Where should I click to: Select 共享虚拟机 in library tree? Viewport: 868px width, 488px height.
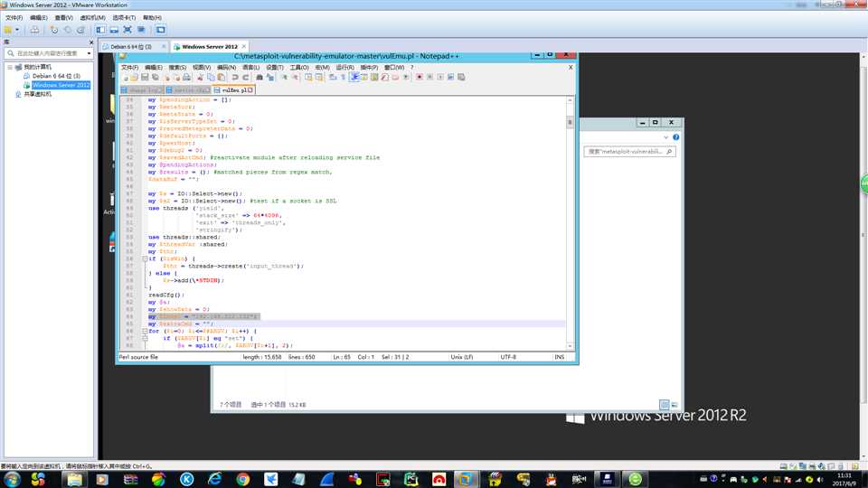tap(37, 94)
